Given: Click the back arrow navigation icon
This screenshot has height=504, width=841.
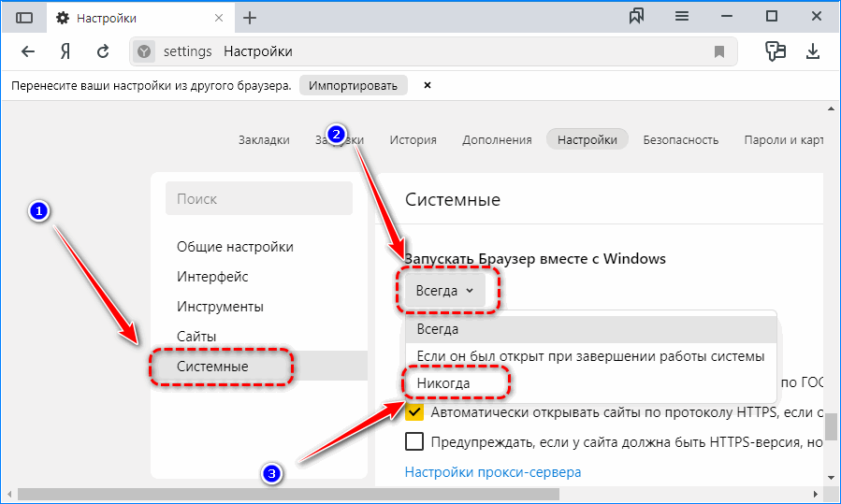Looking at the screenshot, I should [29, 51].
